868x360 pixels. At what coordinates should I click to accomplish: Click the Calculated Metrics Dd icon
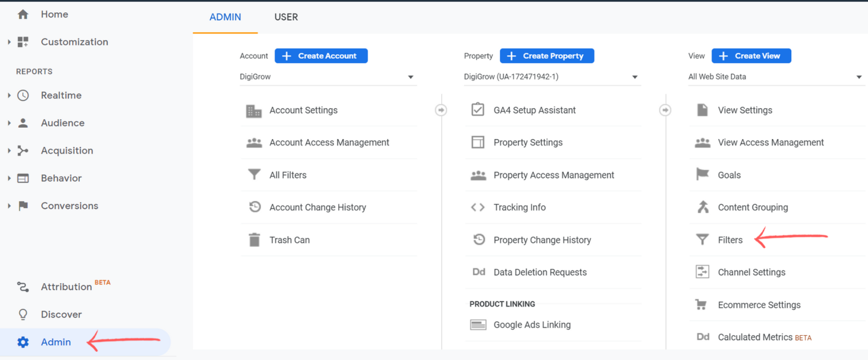click(703, 337)
